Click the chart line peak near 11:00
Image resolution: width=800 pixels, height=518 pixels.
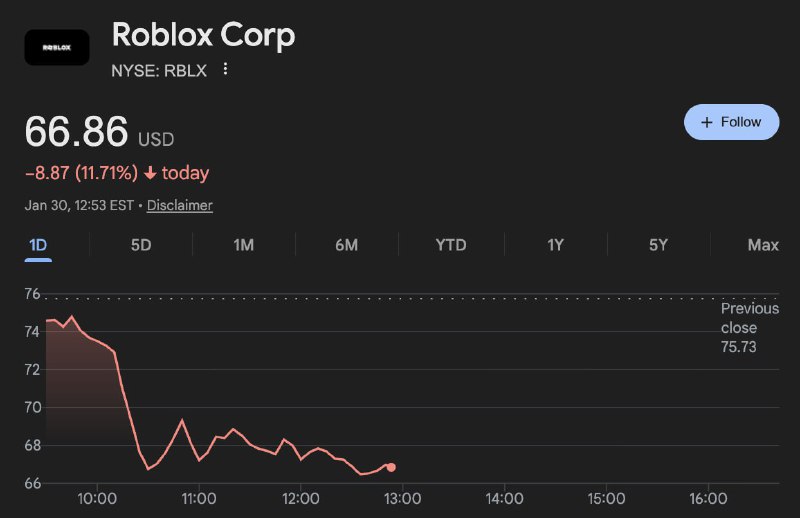point(181,420)
